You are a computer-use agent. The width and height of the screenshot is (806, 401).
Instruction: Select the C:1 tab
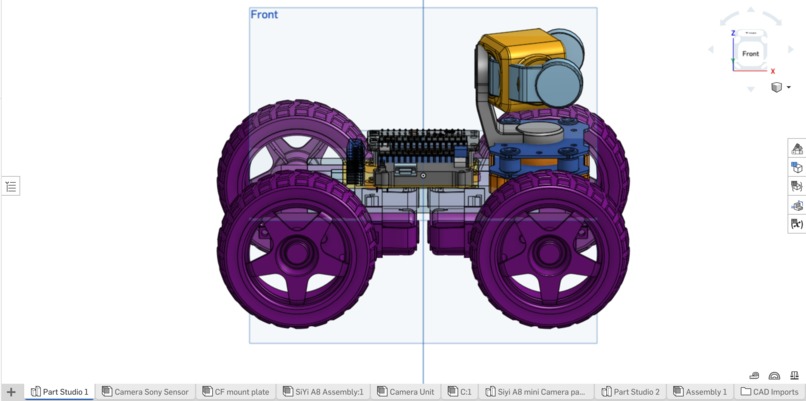pos(460,392)
